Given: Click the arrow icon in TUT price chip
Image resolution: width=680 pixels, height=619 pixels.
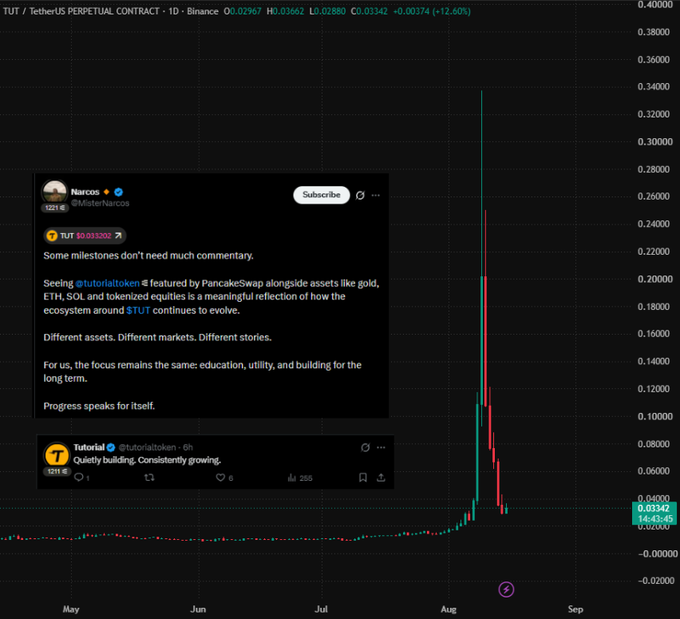Looking at the screenshot, I should pos(118,236).
